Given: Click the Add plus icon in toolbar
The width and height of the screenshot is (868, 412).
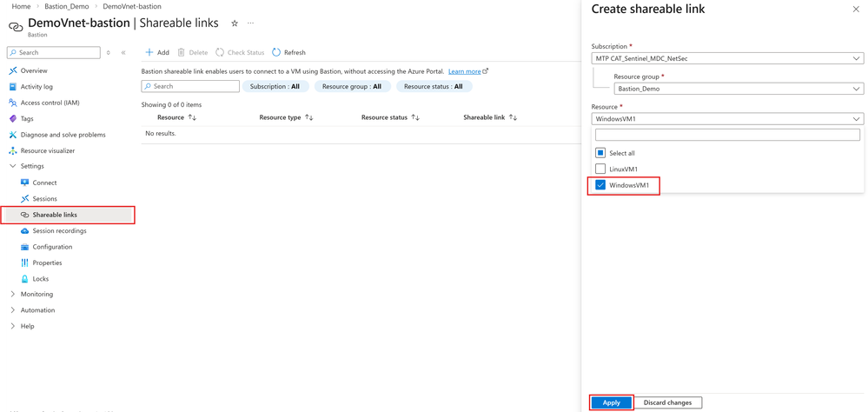Looking at the screenshot, I should coord(149,53).
